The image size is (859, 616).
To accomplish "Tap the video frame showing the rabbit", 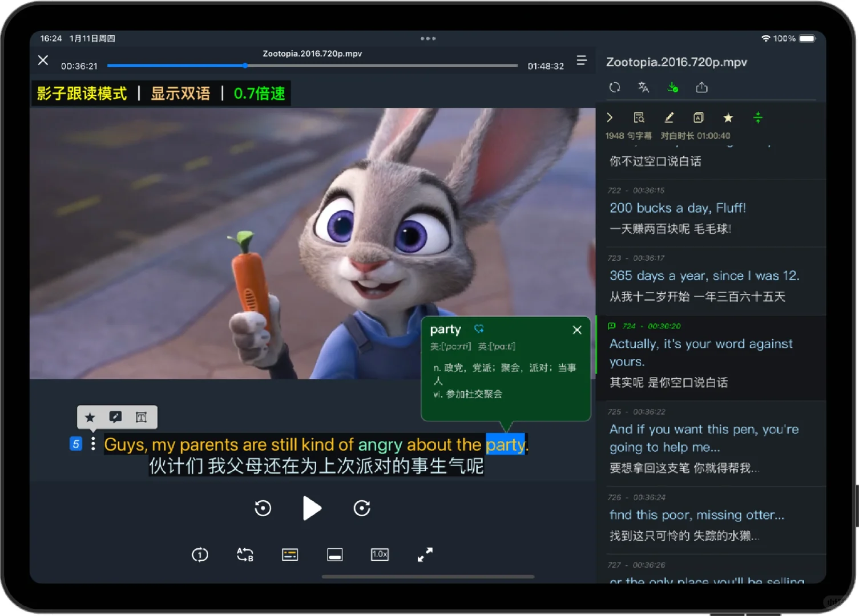I will click(312, 244).
